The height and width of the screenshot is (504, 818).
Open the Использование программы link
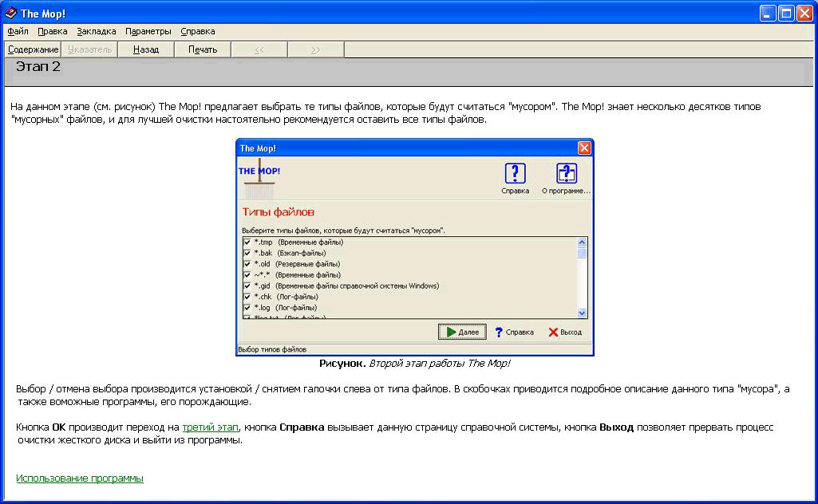tap(80, 478)
